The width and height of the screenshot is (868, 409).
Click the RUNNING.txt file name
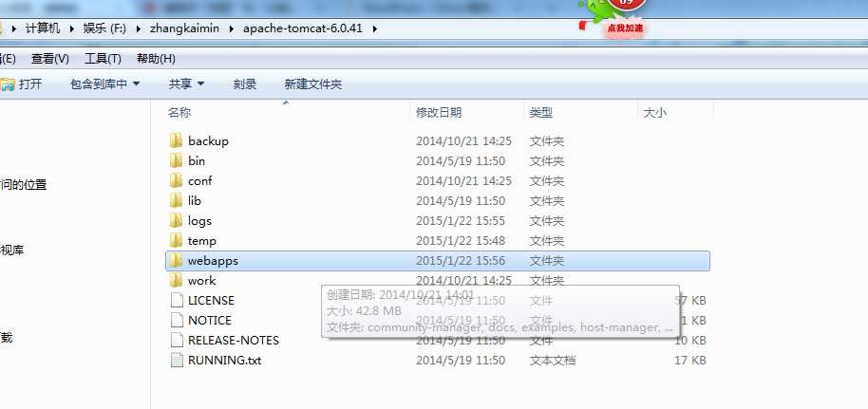click(x=225, y=361)
